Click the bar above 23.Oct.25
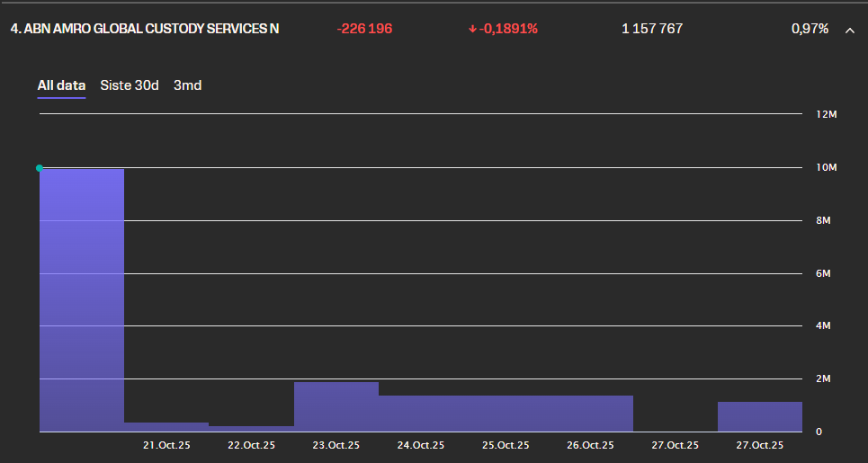 click(x=336, y=406)
